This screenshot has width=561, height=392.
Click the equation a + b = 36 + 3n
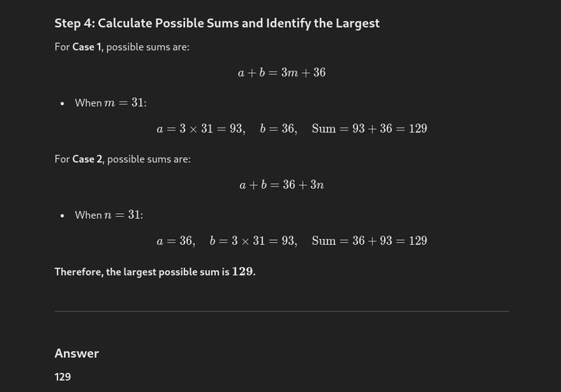tap(282, 184)
